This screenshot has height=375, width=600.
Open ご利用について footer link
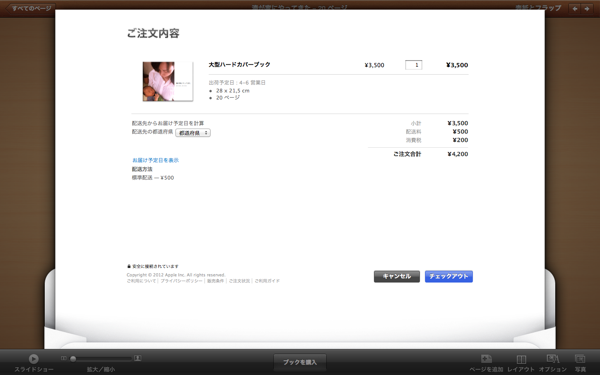click(x=141, y=281)
